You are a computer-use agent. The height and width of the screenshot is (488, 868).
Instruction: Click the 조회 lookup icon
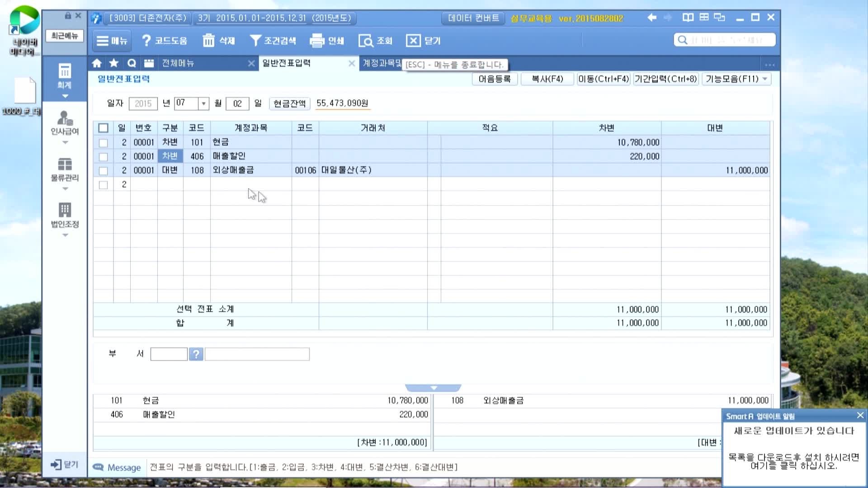tap(365, 41)
